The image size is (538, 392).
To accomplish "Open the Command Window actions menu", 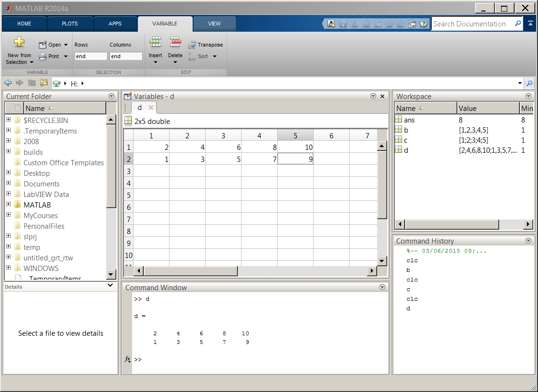I will 382,287.
